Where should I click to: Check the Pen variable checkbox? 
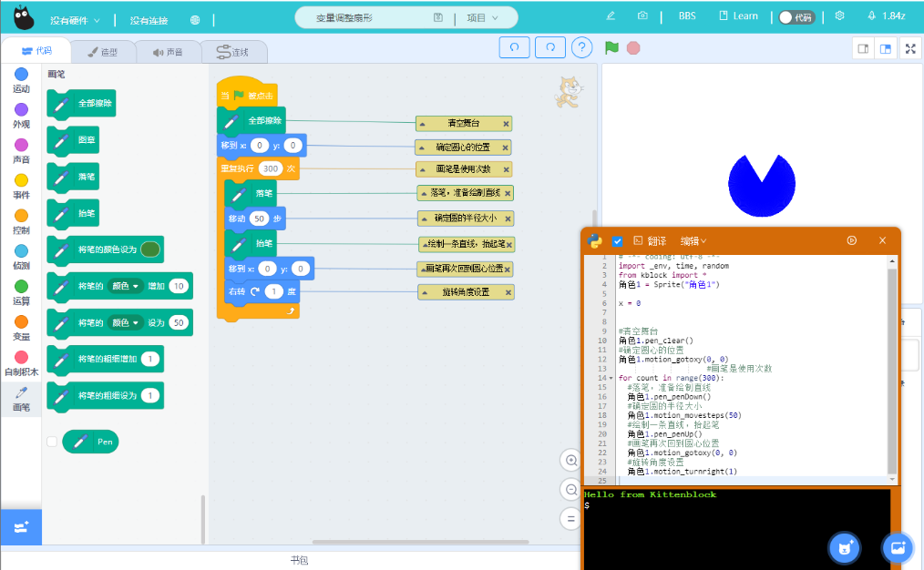pyautogui.click(x=52, y=442)
